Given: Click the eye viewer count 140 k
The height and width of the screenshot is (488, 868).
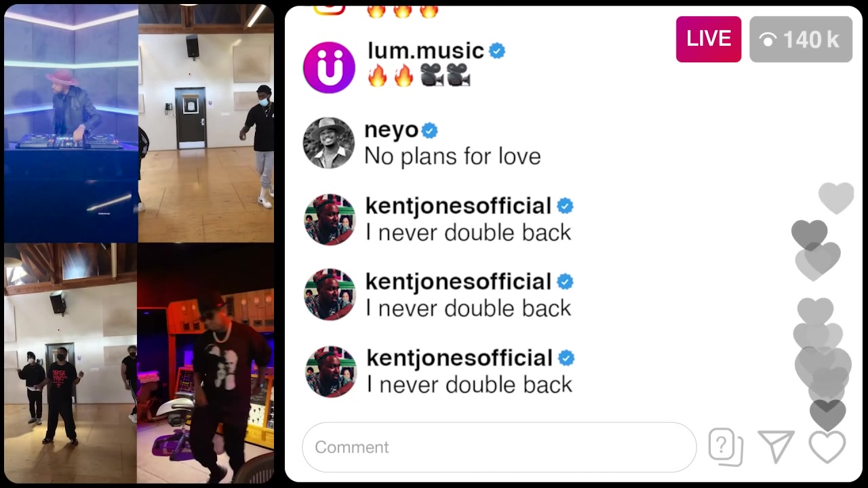Looking at the screenshot, I should pos(801,39).
